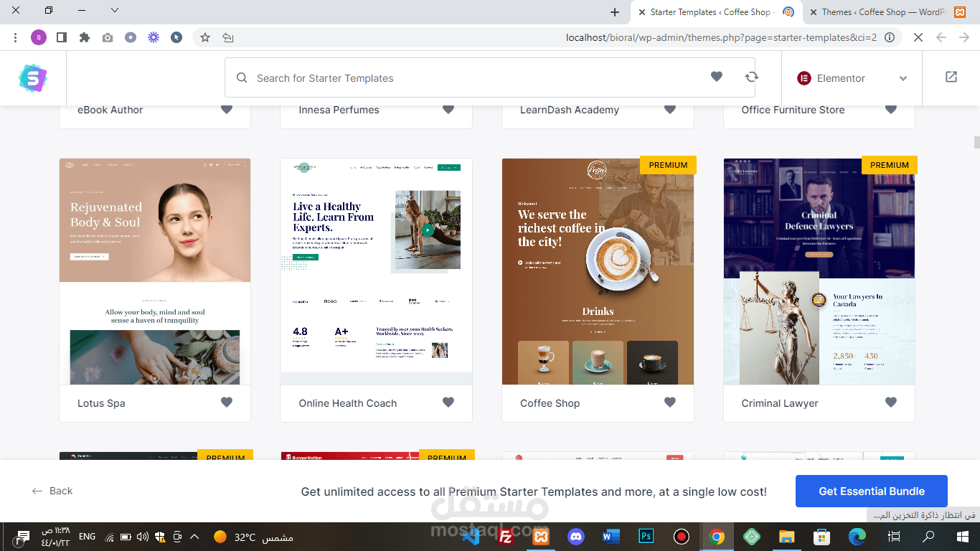980x551 pixels.
Task: Click the localhost address bar URL
Action: click(x=721, y=37)
